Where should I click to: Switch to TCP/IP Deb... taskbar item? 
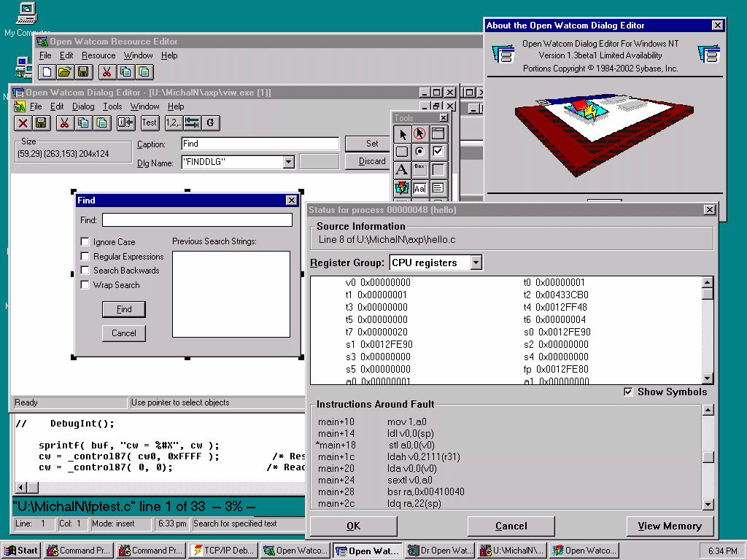[x=224, y=551]
